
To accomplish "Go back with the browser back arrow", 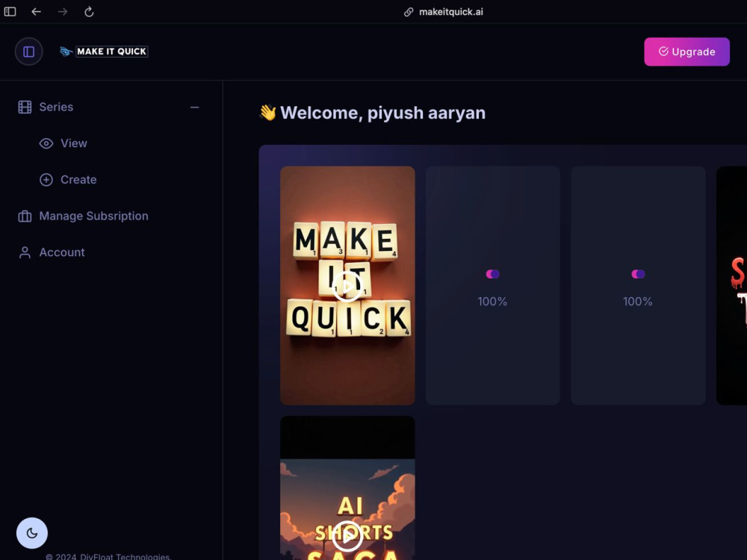I will [x=36, y=11].
